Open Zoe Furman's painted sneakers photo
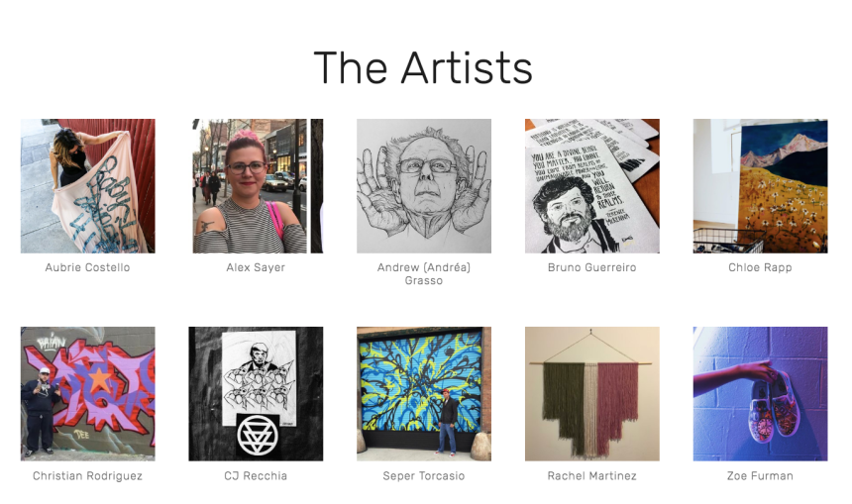This screenshot has height=504, width=852. pyautogui.click(x=760, y=394)
